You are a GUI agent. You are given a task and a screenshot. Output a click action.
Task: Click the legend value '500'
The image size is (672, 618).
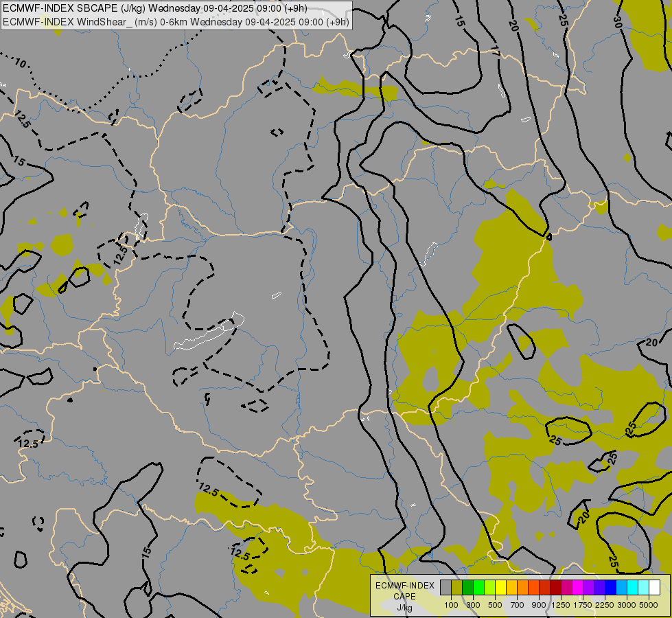click(495, 605)
